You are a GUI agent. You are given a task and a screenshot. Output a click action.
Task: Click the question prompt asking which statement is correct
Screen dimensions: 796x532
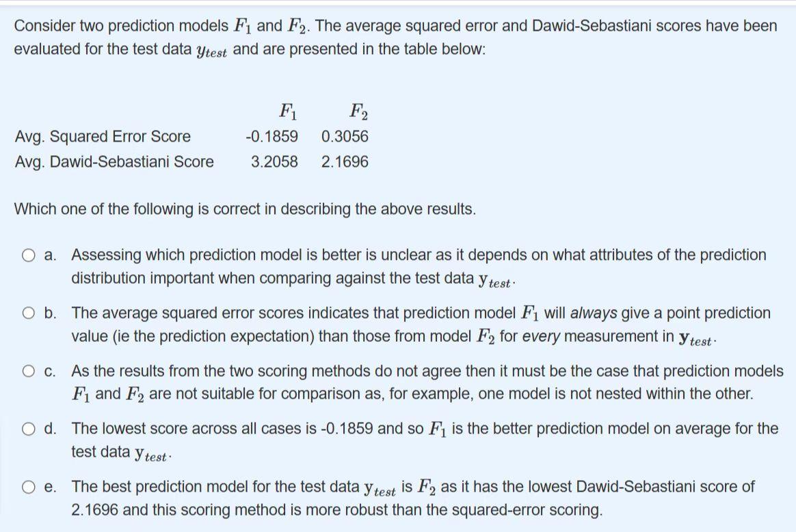click(244, 209)
